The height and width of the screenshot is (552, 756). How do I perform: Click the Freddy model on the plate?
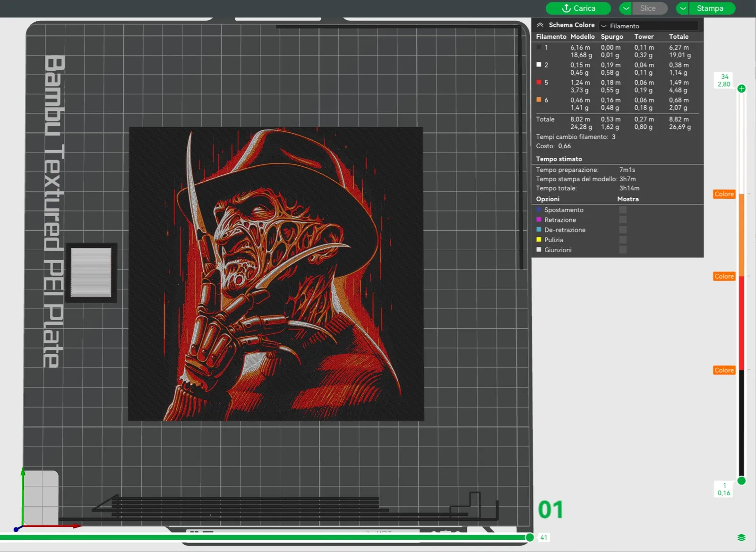coord(276,274)
